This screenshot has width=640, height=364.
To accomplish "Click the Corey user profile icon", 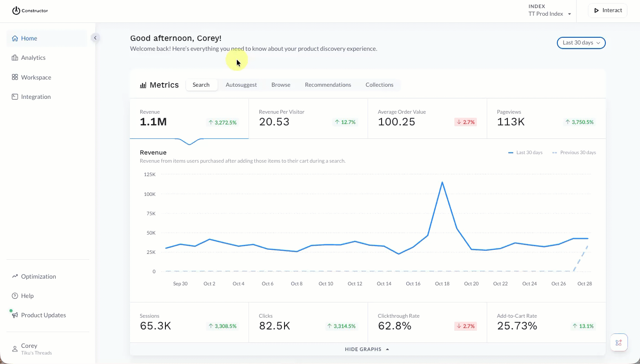I will pos(15,349).
